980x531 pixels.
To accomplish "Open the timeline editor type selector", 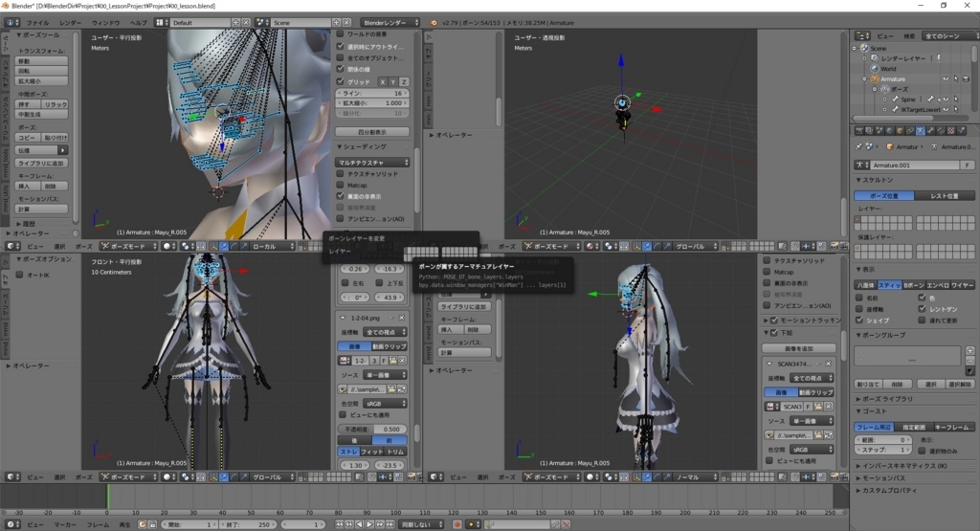I will pyautogui.click(x=12, y=524).
